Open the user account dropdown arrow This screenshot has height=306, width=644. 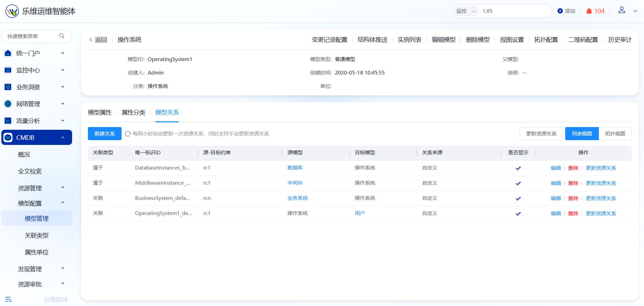pyautogui.click(x=635, y=11)
